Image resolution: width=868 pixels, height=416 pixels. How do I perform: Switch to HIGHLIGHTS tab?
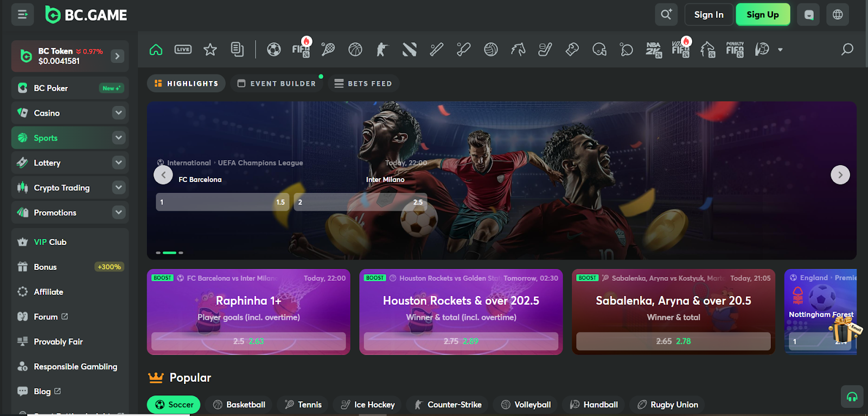186,83
